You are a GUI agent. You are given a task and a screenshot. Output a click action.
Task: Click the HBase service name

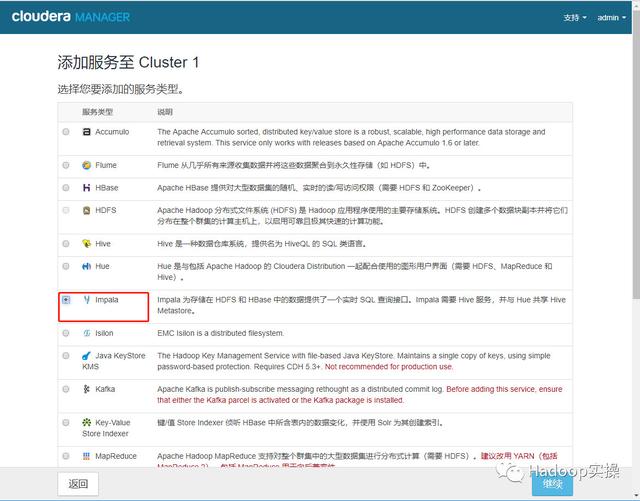coord(107,187)
